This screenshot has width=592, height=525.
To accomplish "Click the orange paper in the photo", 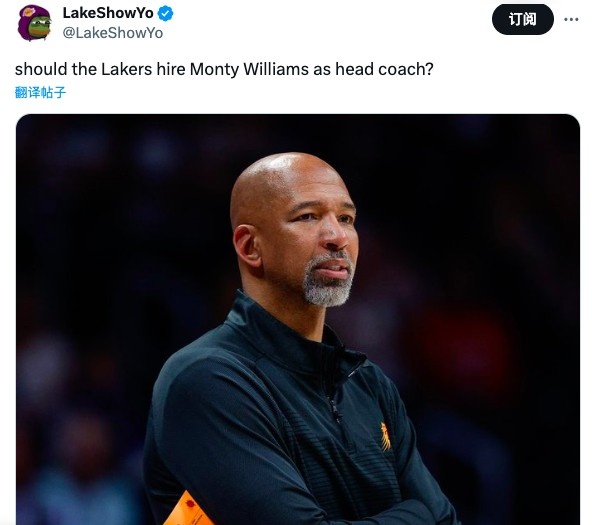I will [187, 510].
